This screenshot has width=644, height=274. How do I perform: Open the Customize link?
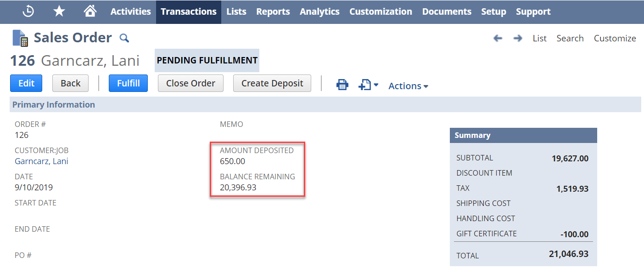tap(615, 38)
